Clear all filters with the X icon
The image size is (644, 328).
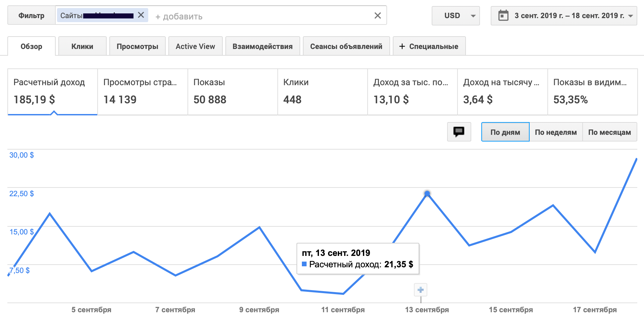377,15
